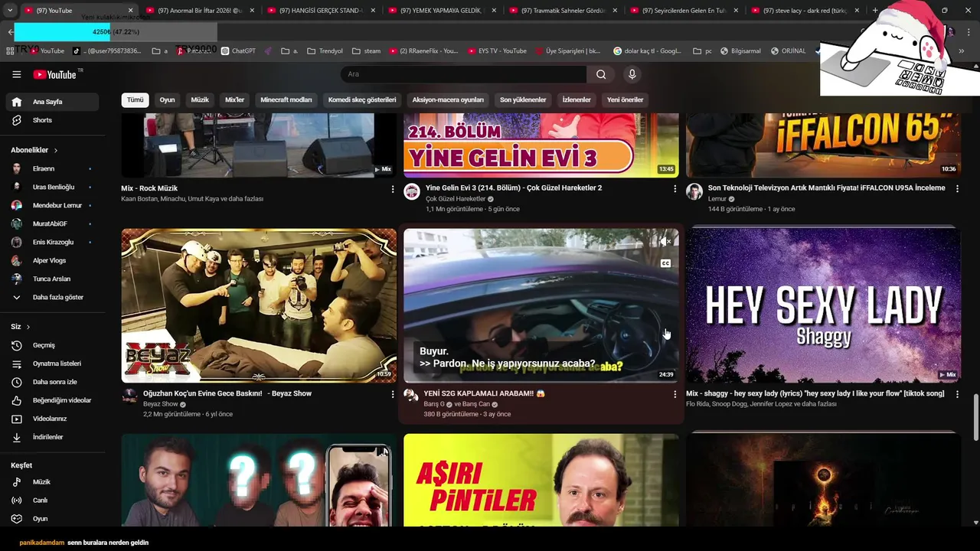Select Yeni öneriler filter chip
The width and height of the screenshot is (980, 551).
pyautogui.click(x=625, y=99)
